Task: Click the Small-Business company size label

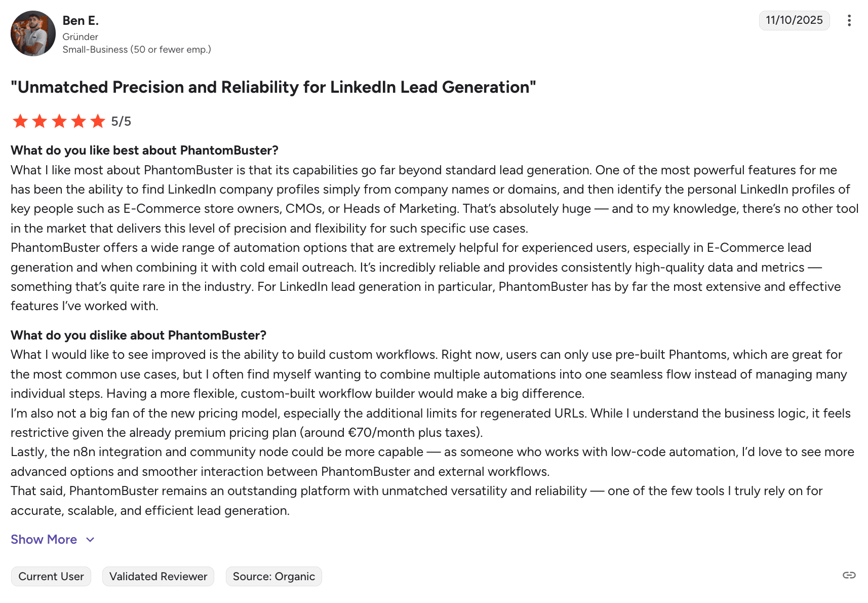Action: (x=136, y=50)
